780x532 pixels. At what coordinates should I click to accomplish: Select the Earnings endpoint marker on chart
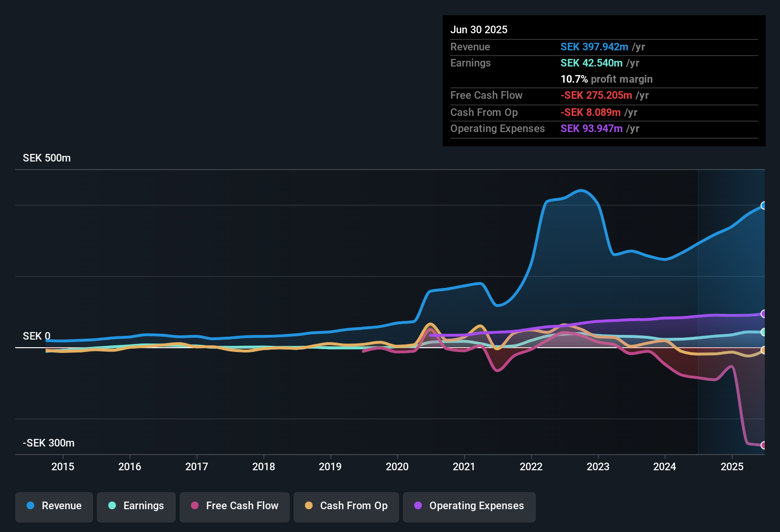click(764, 332)
